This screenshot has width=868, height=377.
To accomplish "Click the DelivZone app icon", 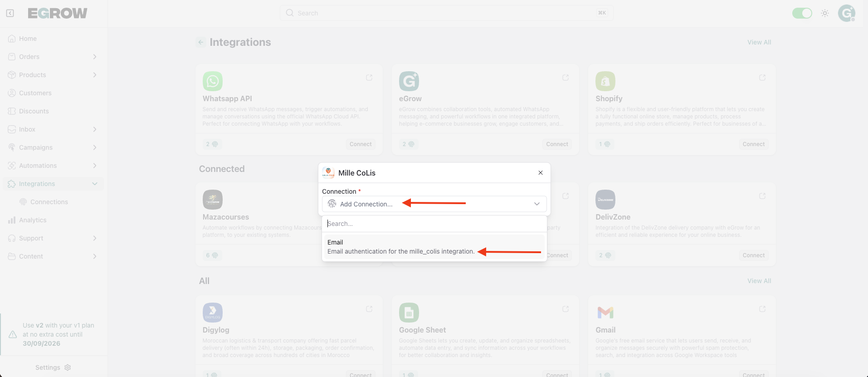I will 605,200.
